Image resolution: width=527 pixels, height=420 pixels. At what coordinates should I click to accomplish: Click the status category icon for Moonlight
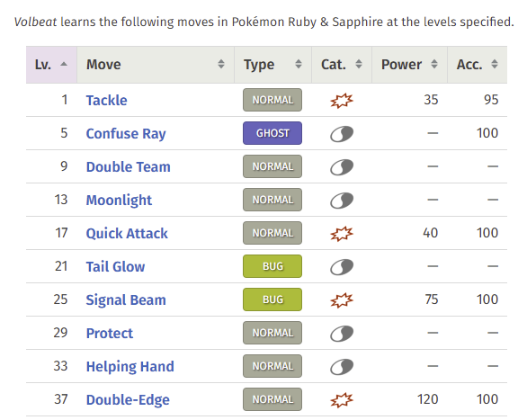pyautogui.click(x=342, y=200)
